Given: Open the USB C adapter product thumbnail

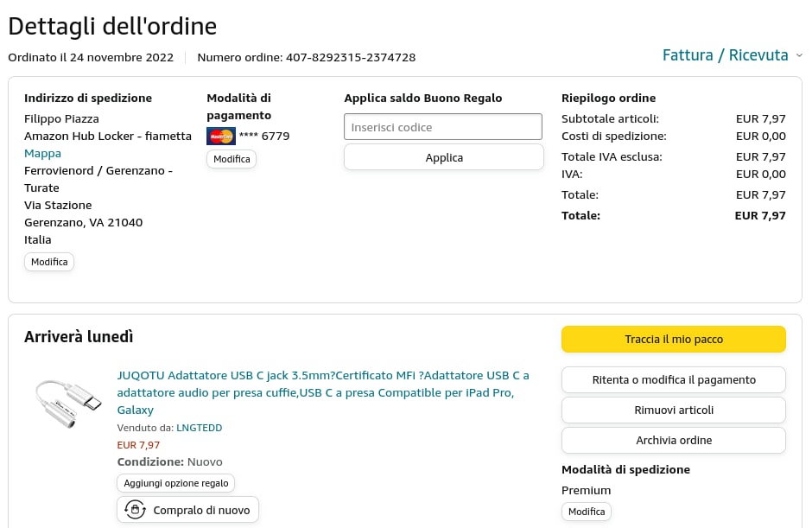Looking at the screenshot, I should click(68, 403).
